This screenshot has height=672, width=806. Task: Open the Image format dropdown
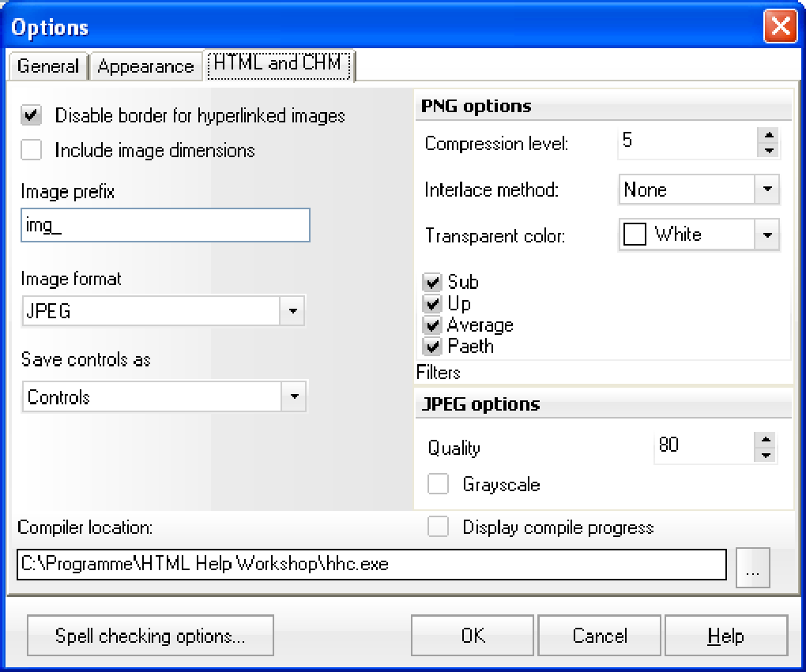tap(292, 311)
